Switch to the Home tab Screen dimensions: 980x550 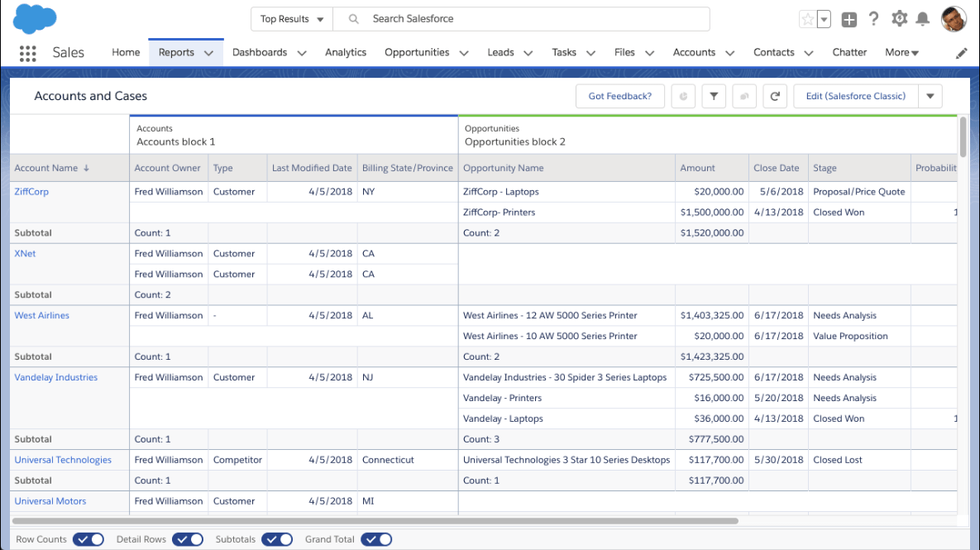(126, 52)
